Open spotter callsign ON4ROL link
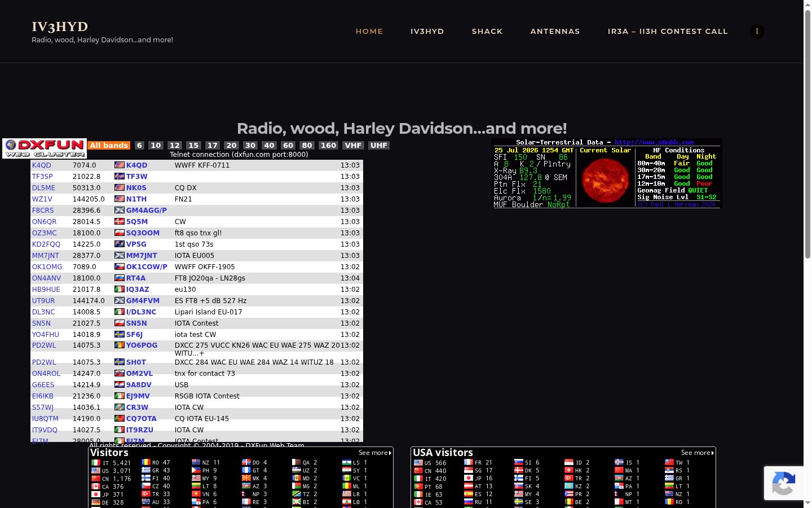This screenshot has height=508, width=812. point(46,374)
